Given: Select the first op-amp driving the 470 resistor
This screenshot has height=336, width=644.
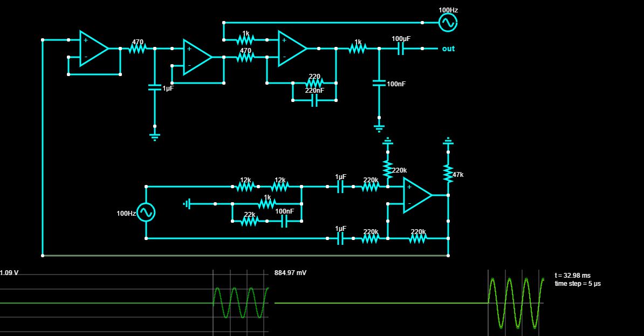Looking at the screenshot, I should point(94,49).
